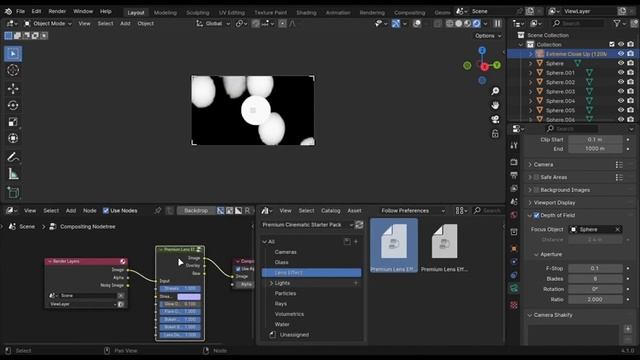Image resolution: width=640 pixels, height=360 pixels.
Task: Hide the Extreme Close Up camera in viewport
Action: 621,53
